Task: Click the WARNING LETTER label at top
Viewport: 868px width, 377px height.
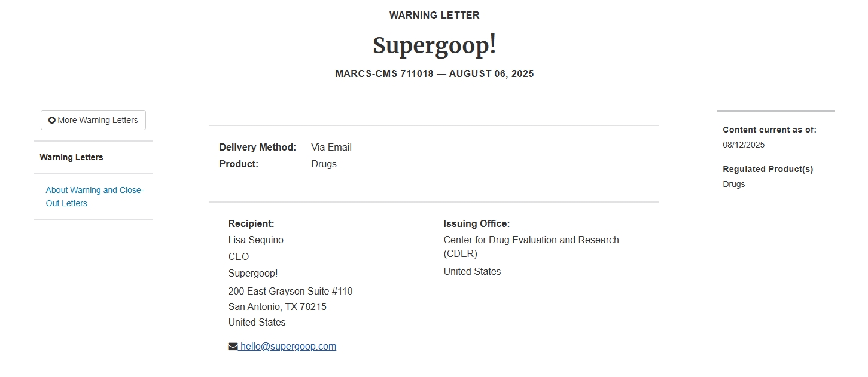Action: pos(434,16)
